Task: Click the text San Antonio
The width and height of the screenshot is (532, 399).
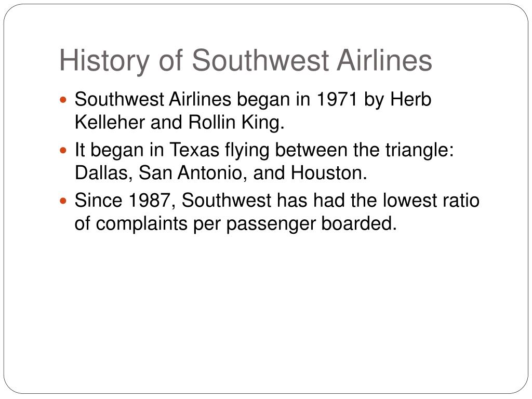Action: pyautogui.click(x=190, y=172)
